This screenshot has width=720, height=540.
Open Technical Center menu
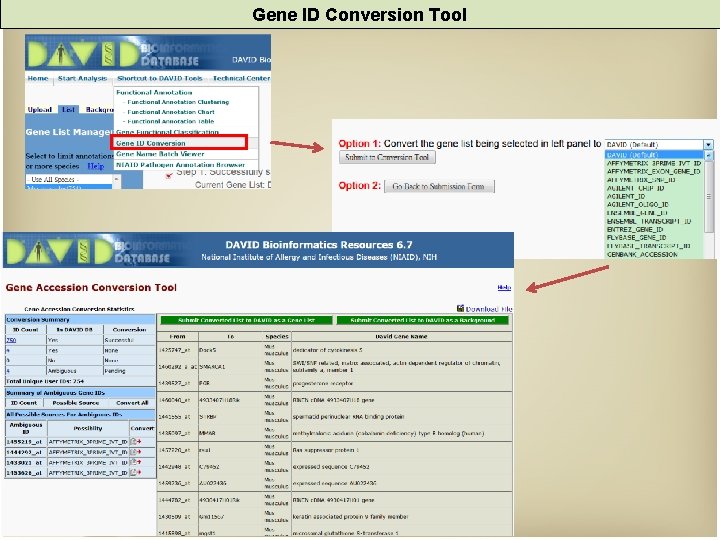[241, 79]
